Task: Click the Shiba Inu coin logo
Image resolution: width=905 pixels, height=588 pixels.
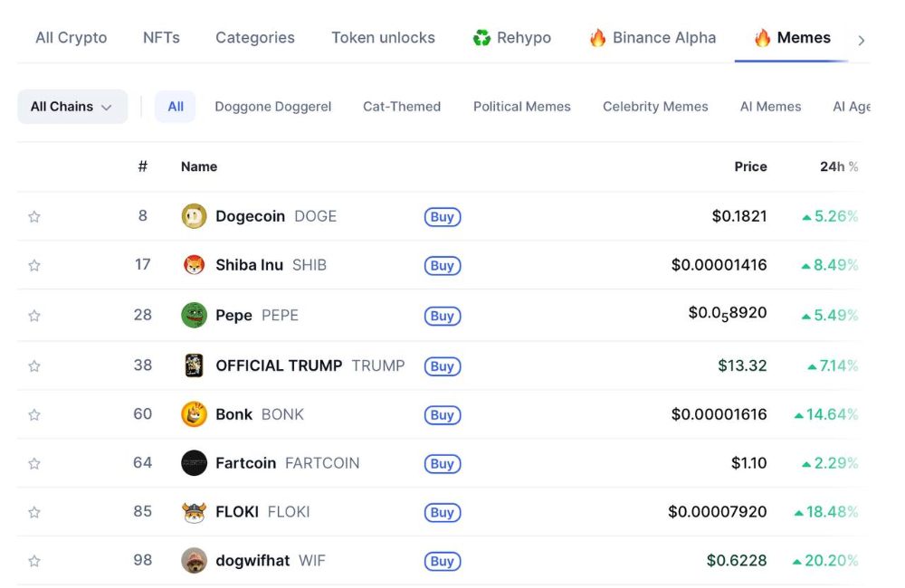Action: (194, 265)
